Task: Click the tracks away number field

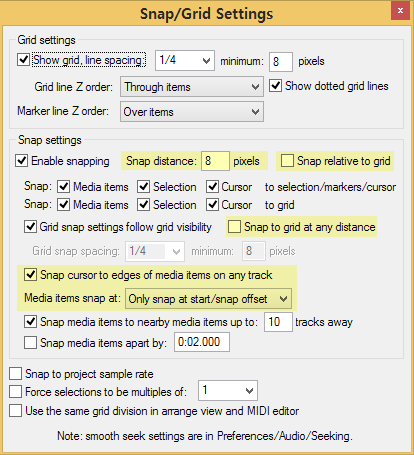Action: click(278, 322)
